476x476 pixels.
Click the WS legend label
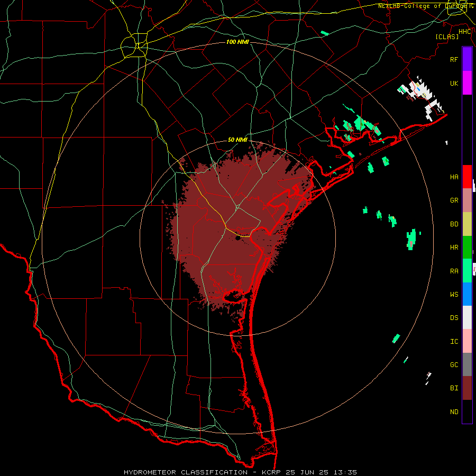click(x=454, y=295)
